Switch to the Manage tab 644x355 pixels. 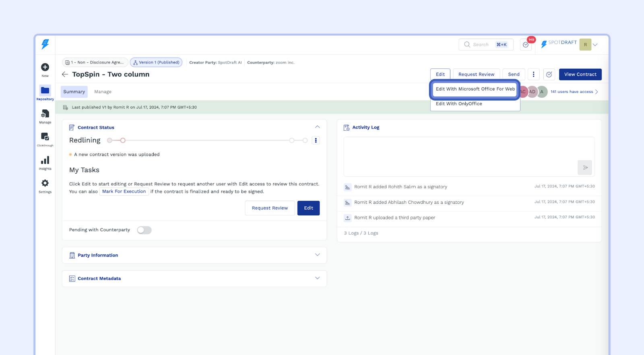tap(103, 92)
